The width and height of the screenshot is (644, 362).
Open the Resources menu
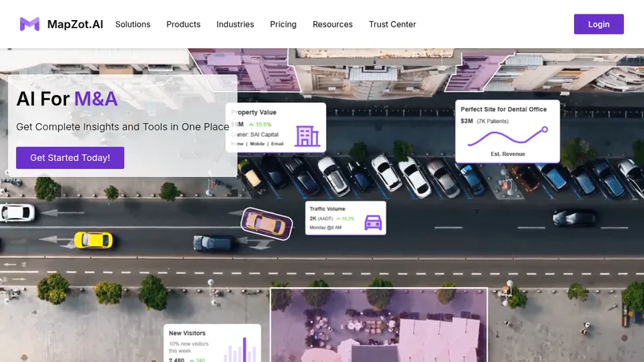(332, 24)
